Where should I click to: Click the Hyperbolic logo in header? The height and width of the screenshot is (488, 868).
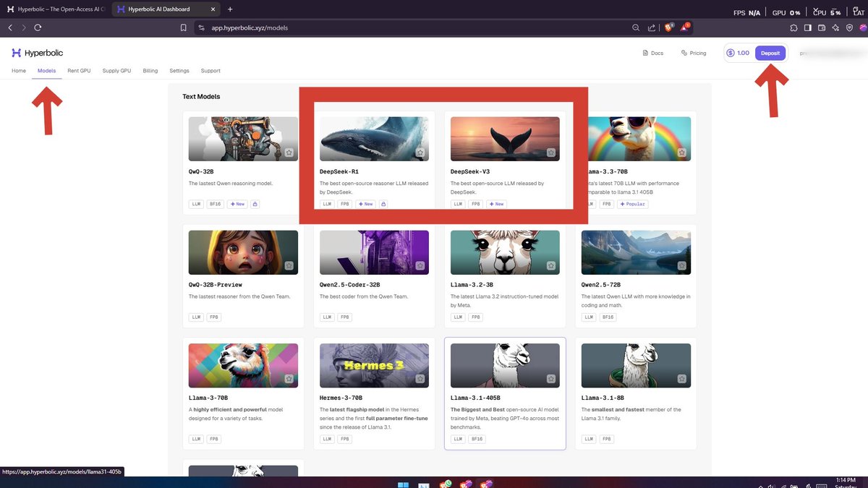[37, 53]
